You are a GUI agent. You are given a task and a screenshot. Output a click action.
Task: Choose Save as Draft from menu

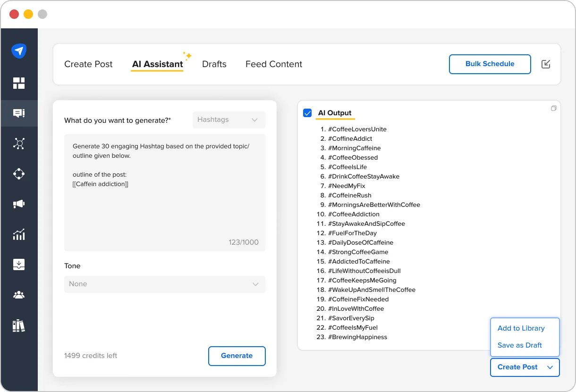[x=520, y=345]
